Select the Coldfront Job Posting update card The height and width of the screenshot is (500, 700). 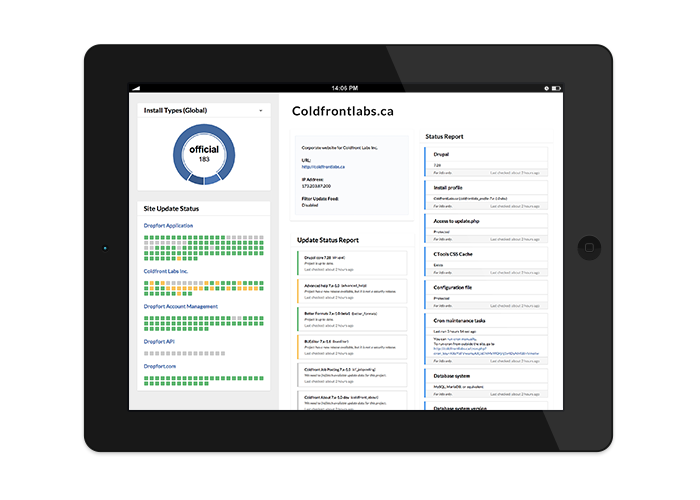tap(352, 375)
